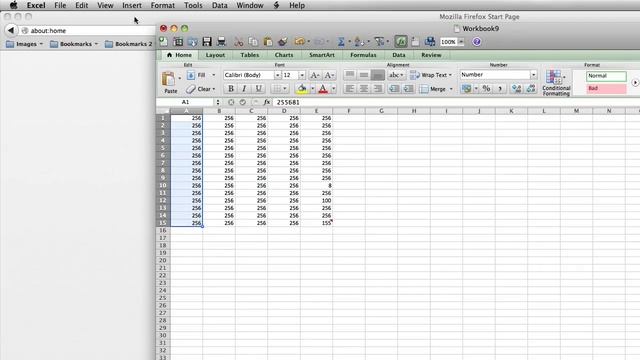Viewport: 640px width, 360px height.
Task: Pick the yellow fill color swatch
Action: coord(302,89)
